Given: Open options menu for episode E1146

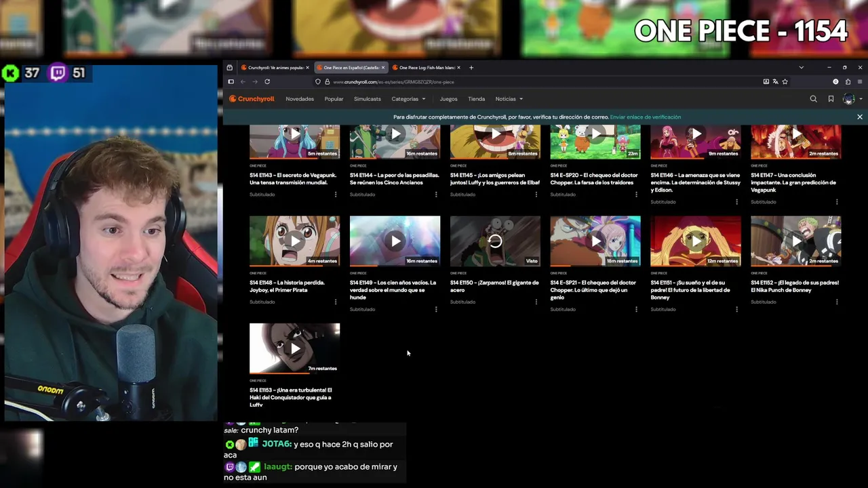Looking at the screenshot, I should click(736, 202).
